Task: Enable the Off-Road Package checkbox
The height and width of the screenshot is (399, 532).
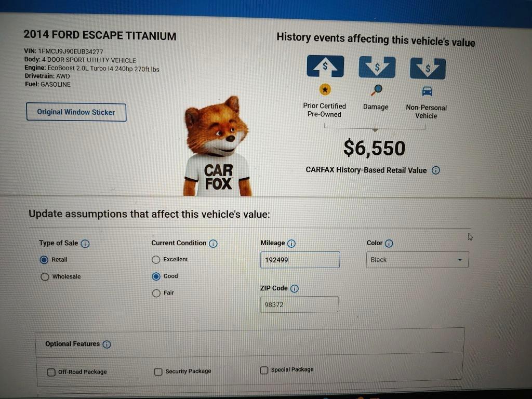Action: click(x=51, y=372)
